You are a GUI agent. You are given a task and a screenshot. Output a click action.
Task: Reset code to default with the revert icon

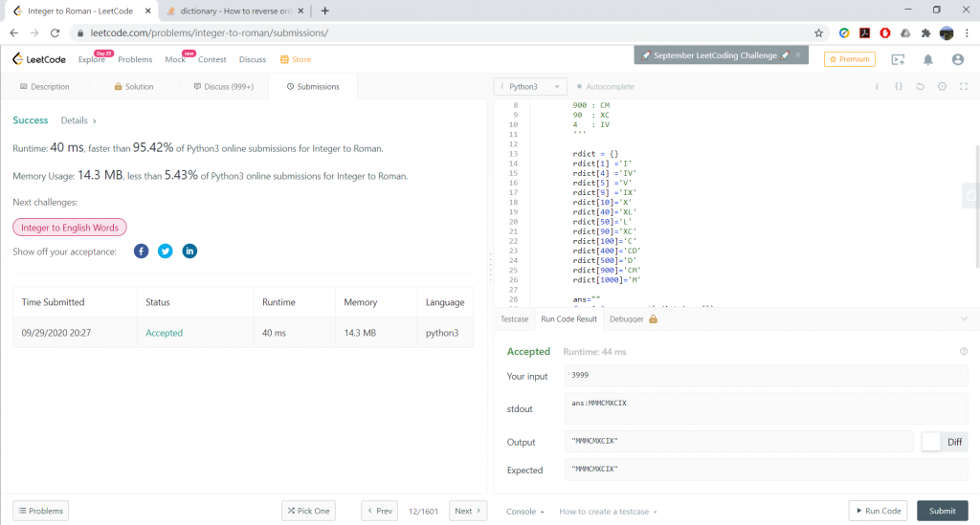(x=920, y=87)
